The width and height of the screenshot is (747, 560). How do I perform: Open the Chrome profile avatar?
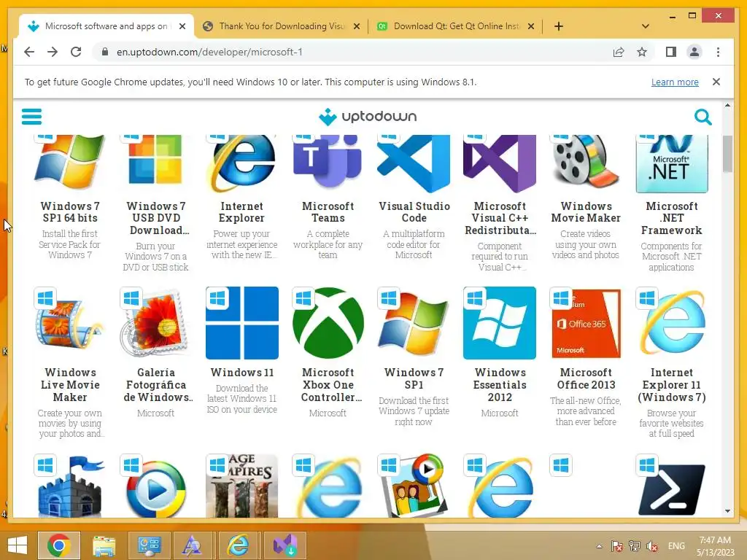coord(694,52)
